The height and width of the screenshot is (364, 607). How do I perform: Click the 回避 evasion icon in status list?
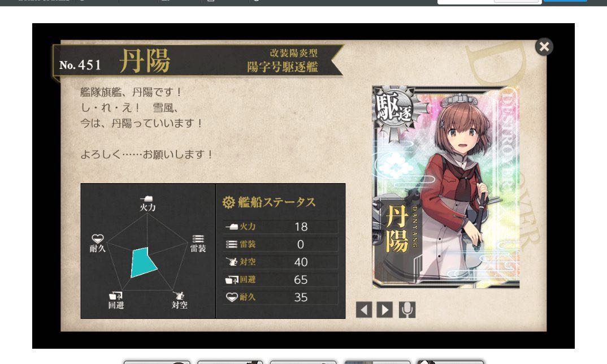click(232, 280)
